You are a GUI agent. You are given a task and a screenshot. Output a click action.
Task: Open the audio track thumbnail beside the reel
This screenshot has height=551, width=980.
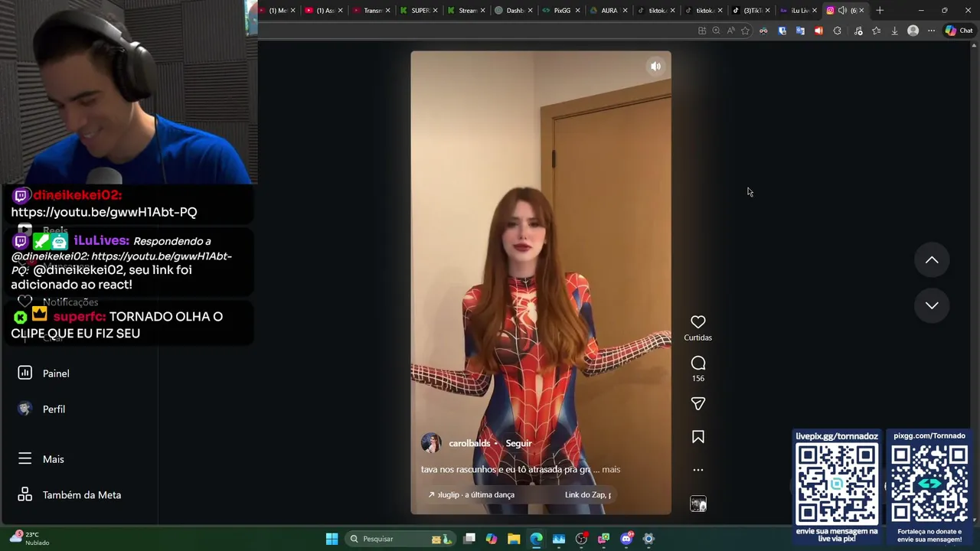point(697,504)
